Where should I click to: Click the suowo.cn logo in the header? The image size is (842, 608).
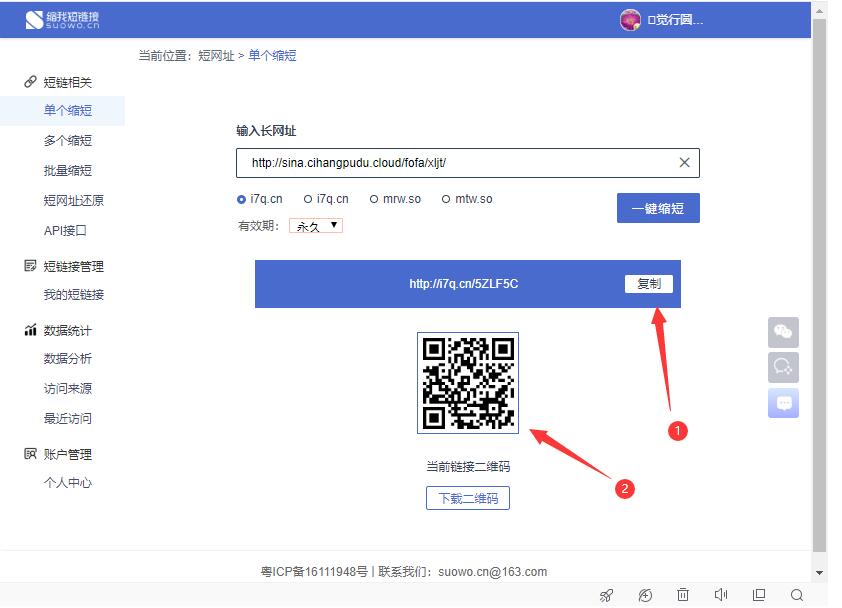coord(62,20)
